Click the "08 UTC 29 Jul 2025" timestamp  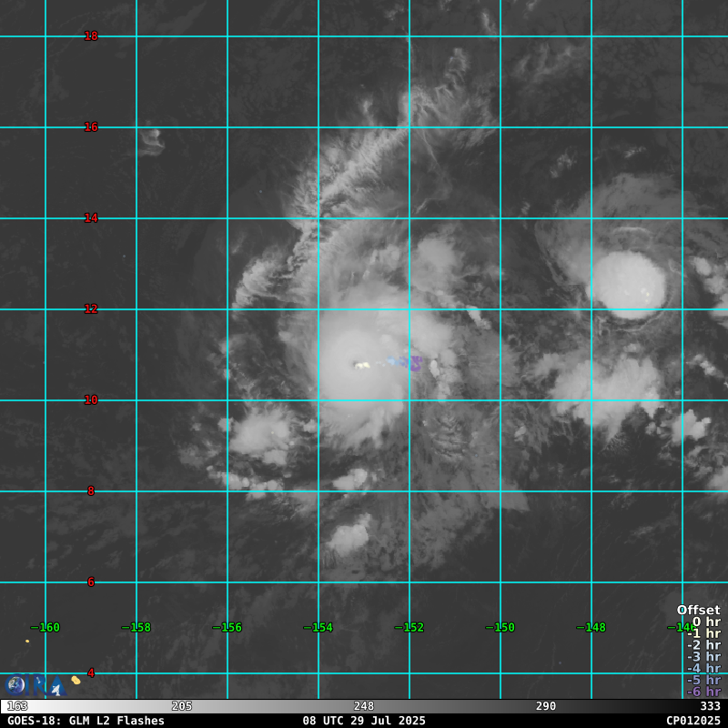point(364,721)
